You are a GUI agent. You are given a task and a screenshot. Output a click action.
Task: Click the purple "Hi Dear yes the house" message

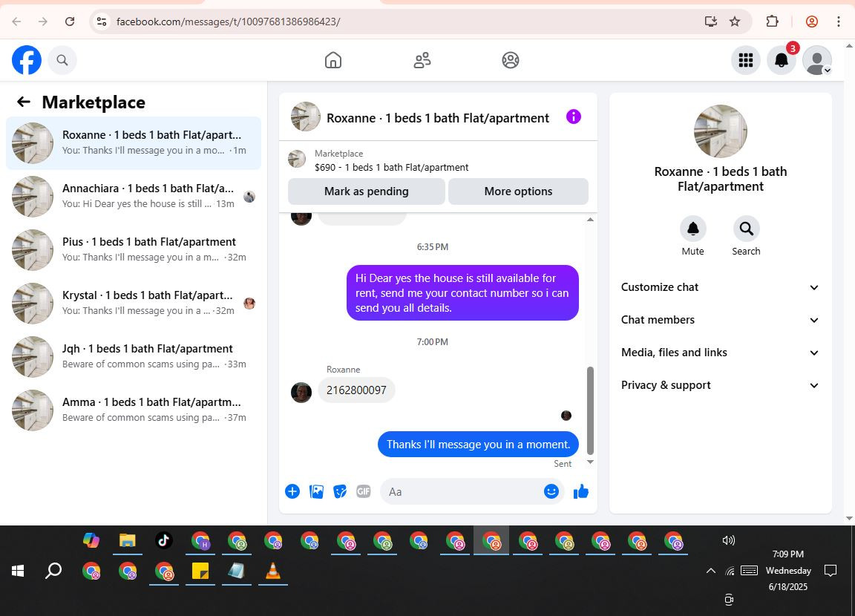(x=462, y=292)
